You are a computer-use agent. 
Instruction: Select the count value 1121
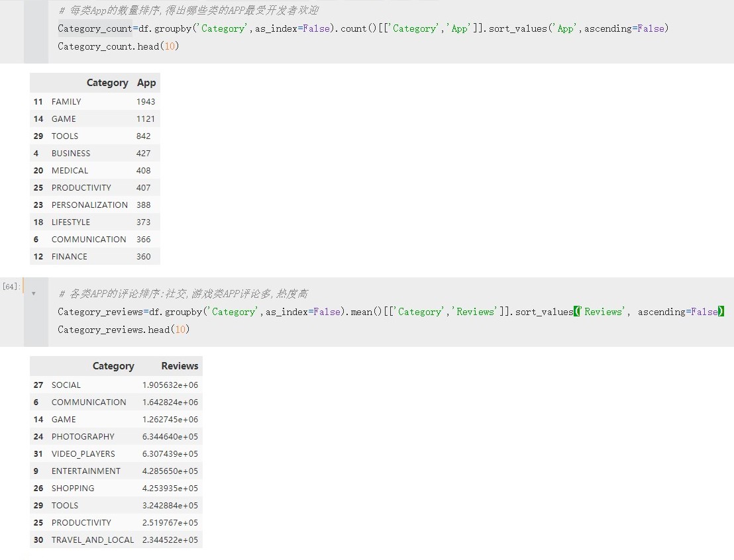tap(146, 119)
